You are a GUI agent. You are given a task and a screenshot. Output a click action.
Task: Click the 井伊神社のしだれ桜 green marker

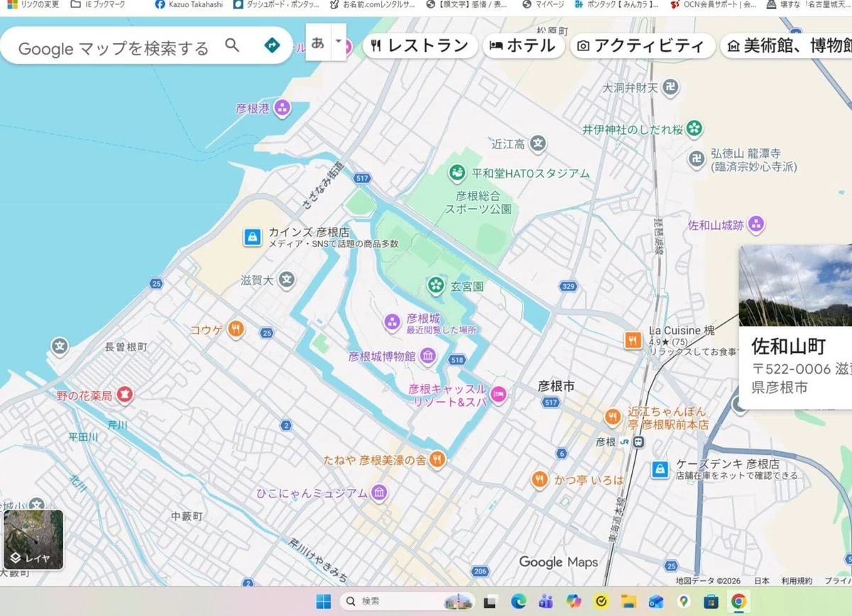pos(694,129)
